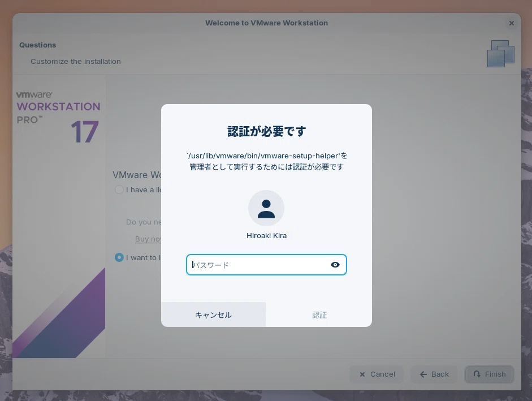532x401 pixels.
Task: Click the 認証 authenticate button
Action: (319, 315)
